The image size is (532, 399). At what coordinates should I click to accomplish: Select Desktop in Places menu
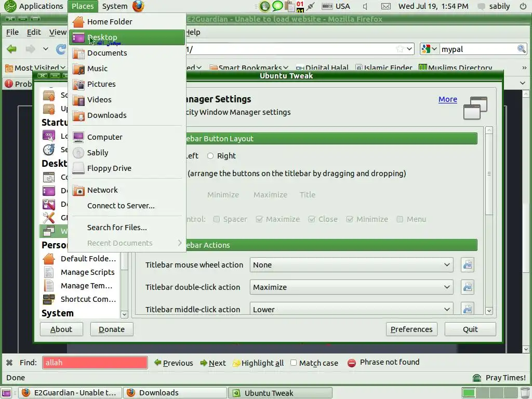(127, 37)
